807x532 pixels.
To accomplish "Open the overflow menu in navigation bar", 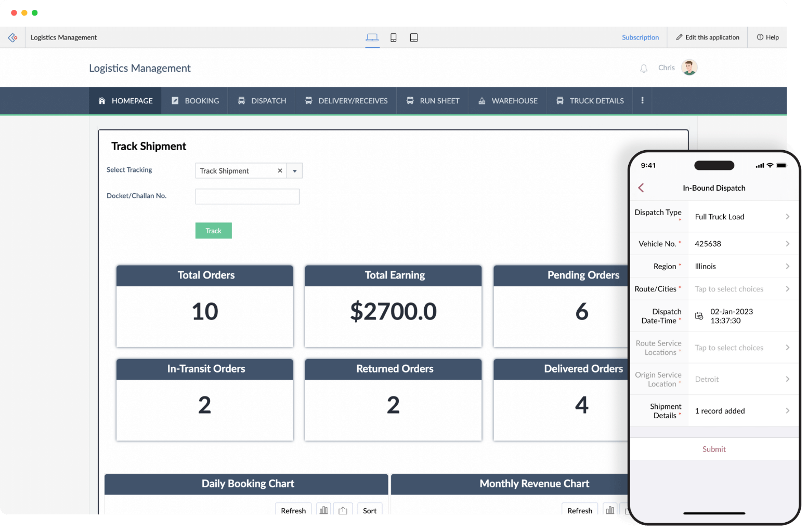I will 642,100.
